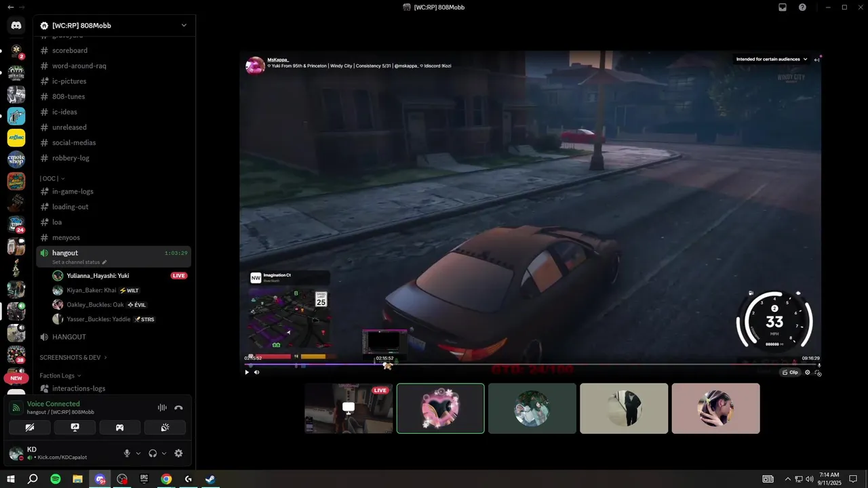This screenshot has width=868, height=488.
Task: Select the beige participant tile
Action: point(624,409)
